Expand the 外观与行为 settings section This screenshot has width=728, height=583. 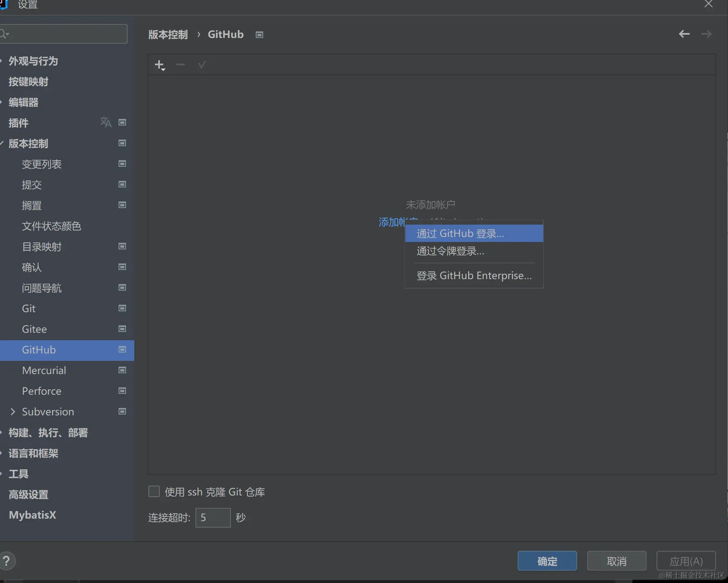pyautogui.click(x=1, y=61)
